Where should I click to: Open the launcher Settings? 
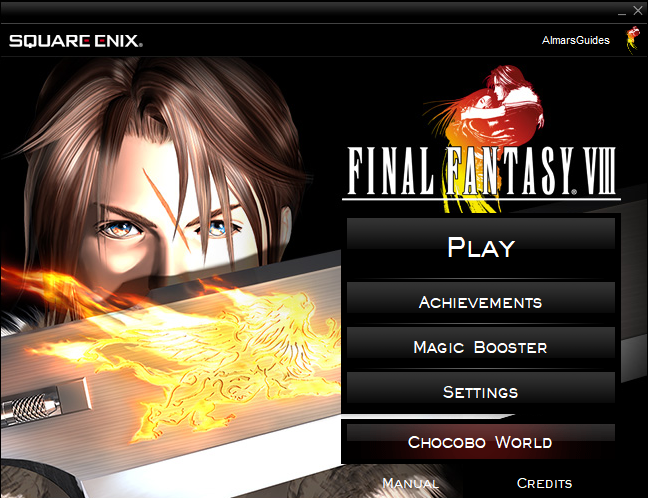coord(481,392)
